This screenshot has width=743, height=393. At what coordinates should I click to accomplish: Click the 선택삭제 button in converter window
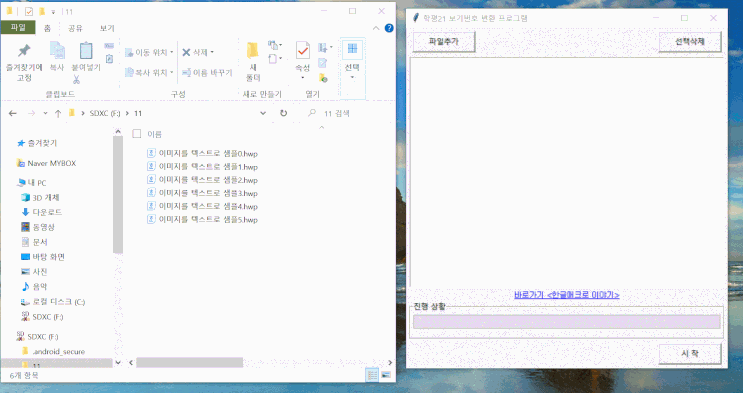coord(690,41)
